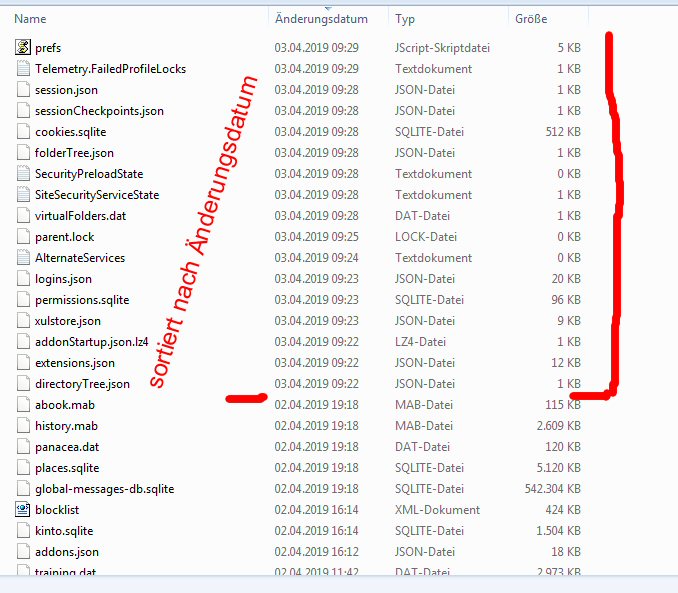Select the Telemetry.FailedProfileLocks file name
This screenshot has width=678, height=593.
(x=110, y=69)
